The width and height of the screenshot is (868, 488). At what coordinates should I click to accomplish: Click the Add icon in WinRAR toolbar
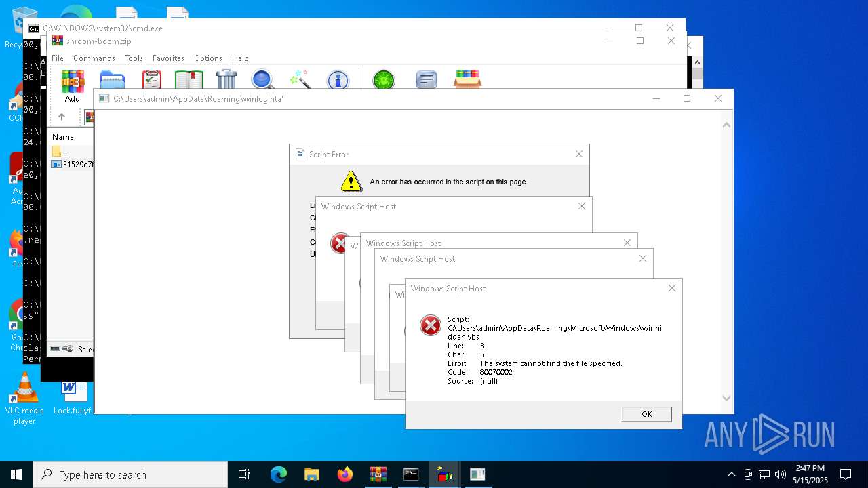coord(73,81)
